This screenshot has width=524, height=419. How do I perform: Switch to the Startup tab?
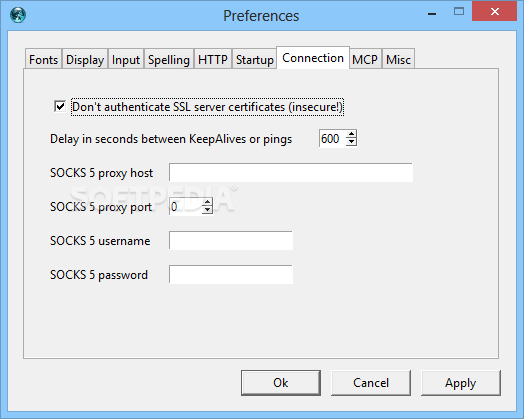pos(255,59)
